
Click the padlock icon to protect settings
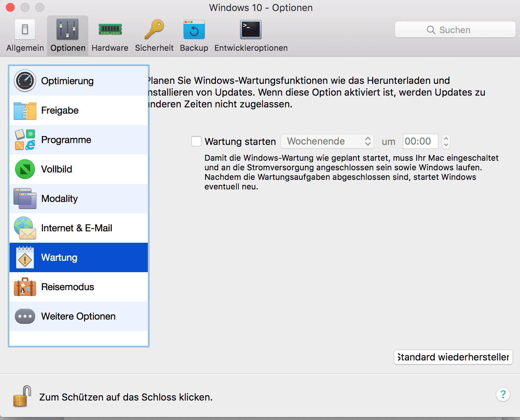coord(22,396)
